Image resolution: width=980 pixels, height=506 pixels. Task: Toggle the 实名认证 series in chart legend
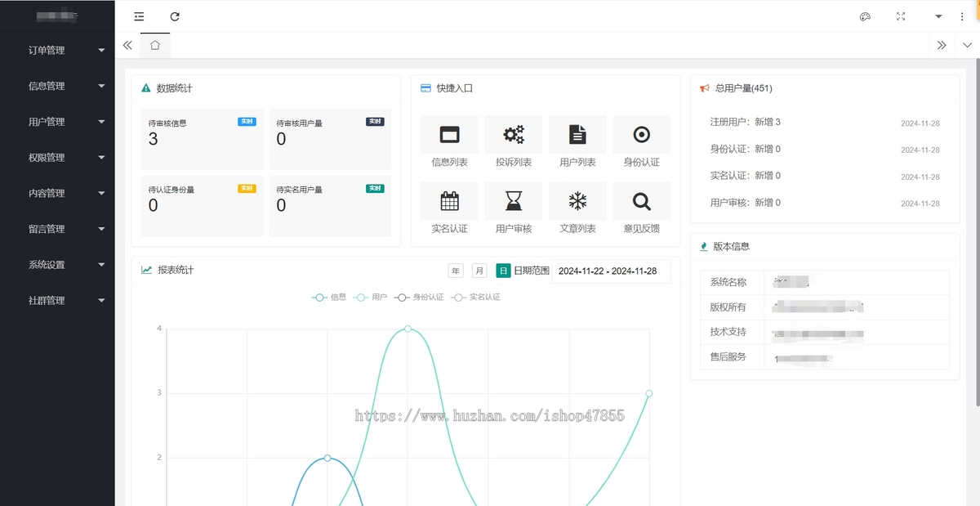point(475,298)
